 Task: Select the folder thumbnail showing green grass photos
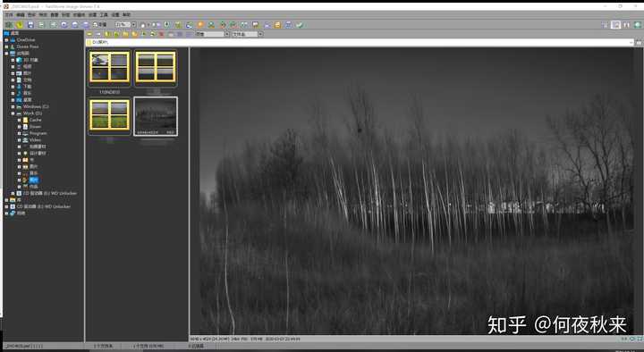109,115
